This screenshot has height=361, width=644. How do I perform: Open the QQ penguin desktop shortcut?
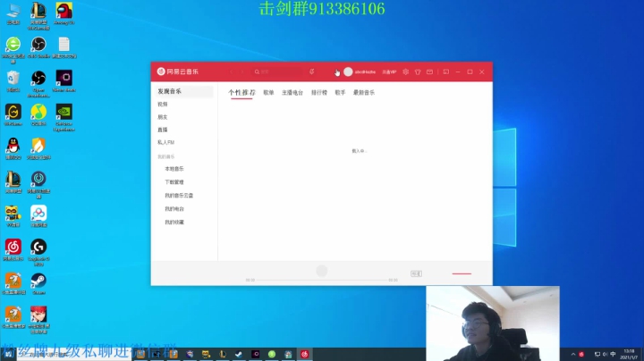coord(13,148)
